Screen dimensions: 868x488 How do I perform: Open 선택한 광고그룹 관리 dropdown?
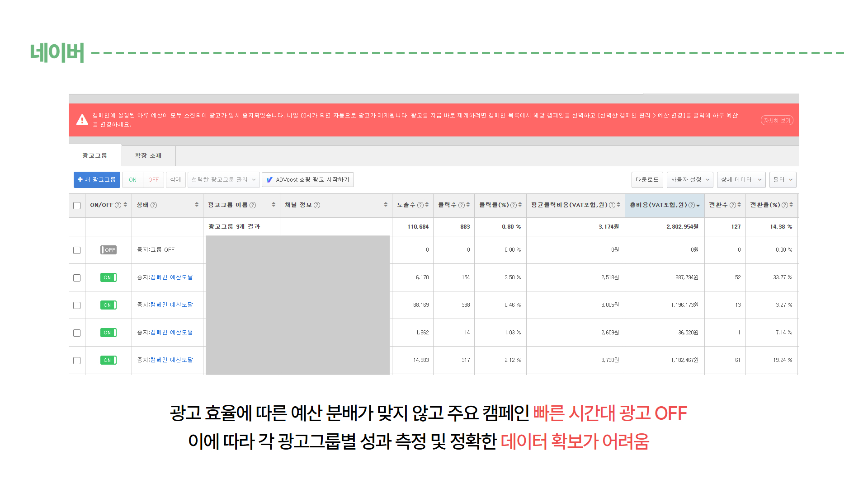click(x=223, y=180)
